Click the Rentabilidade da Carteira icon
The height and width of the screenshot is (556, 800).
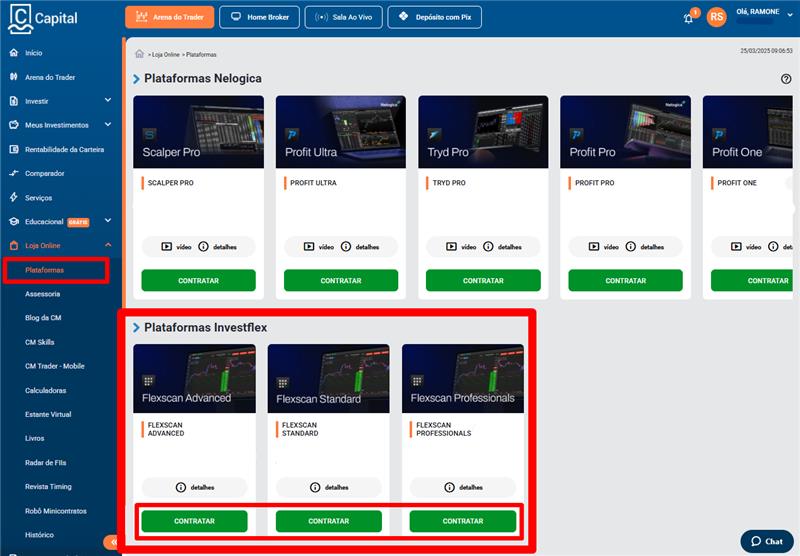tap(14, 149)
